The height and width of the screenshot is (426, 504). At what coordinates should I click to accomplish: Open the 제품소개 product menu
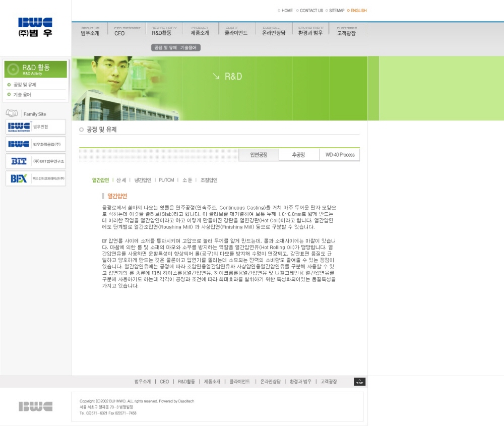(200, 31)
